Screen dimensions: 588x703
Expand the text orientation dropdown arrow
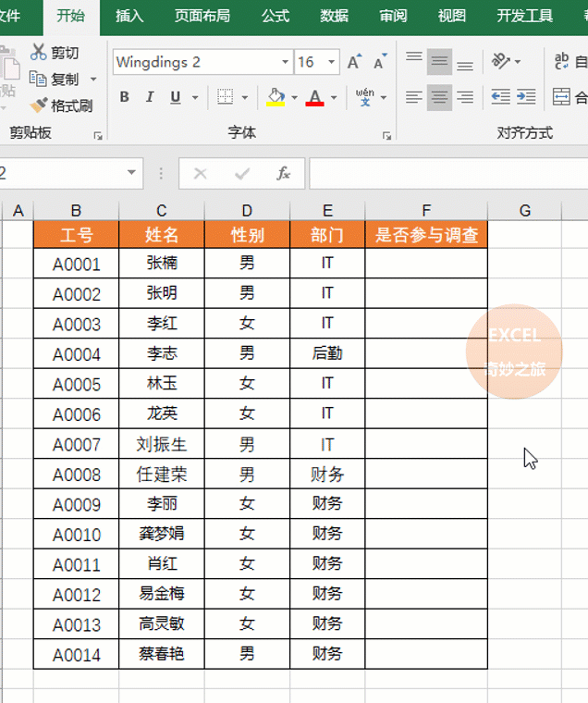pyautogui.click(x=518, y=61)
